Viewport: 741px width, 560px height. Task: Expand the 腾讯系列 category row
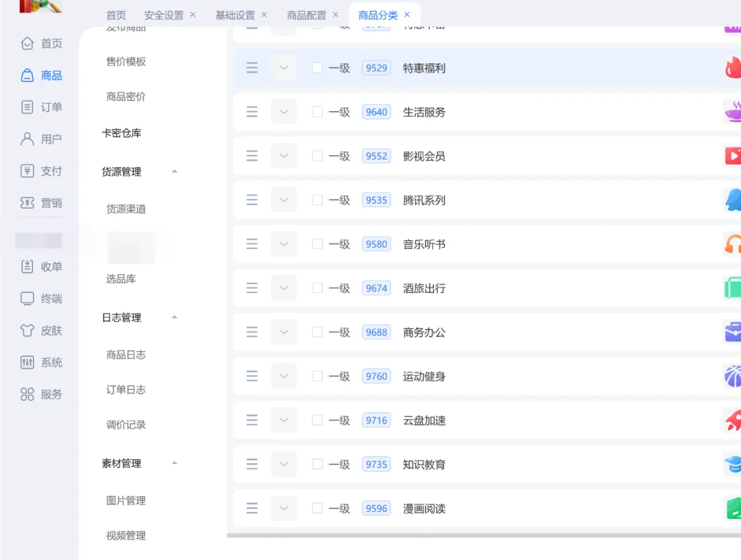coord(283,200)
